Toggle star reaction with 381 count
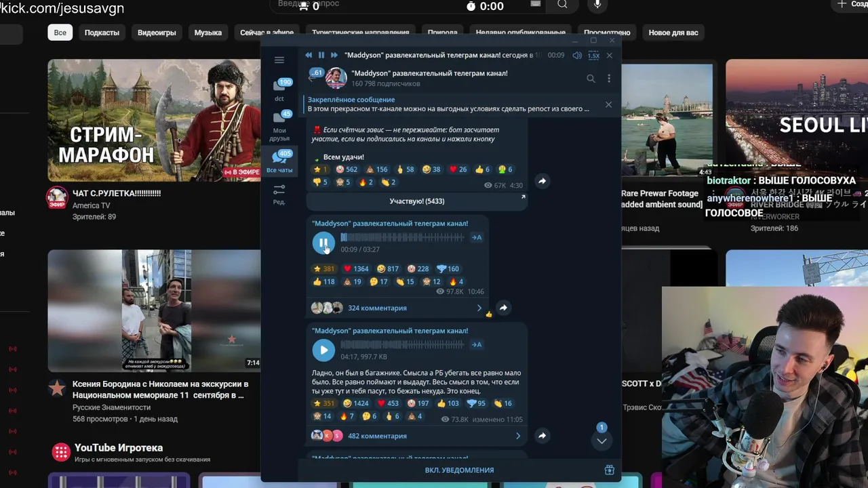868x488 pixels. tap(324, 268)
